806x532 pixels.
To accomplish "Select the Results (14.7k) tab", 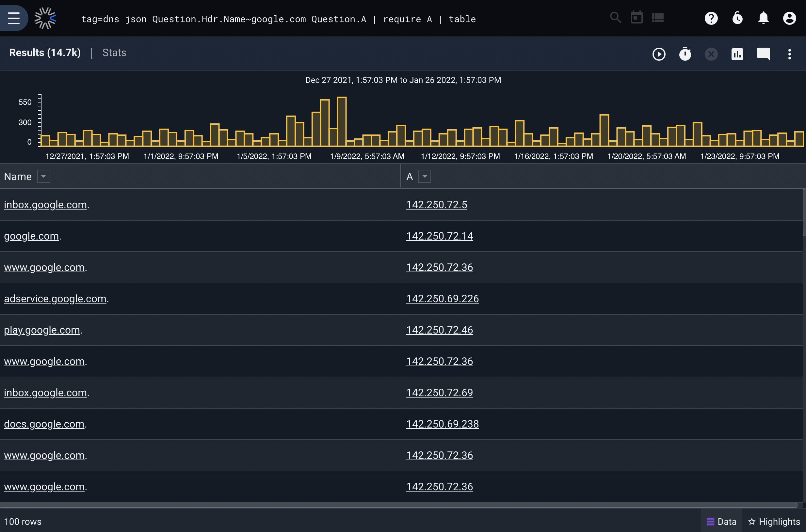I will click(45, 53).
